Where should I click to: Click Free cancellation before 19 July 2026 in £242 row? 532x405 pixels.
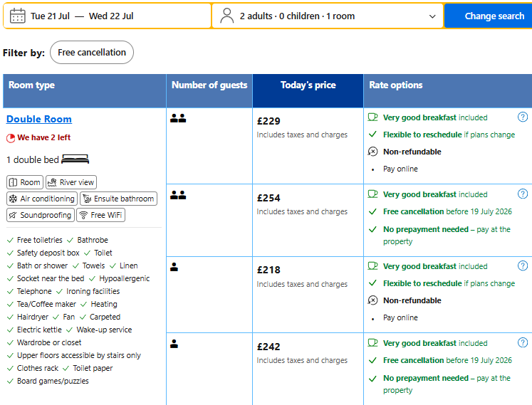point(447,360)
